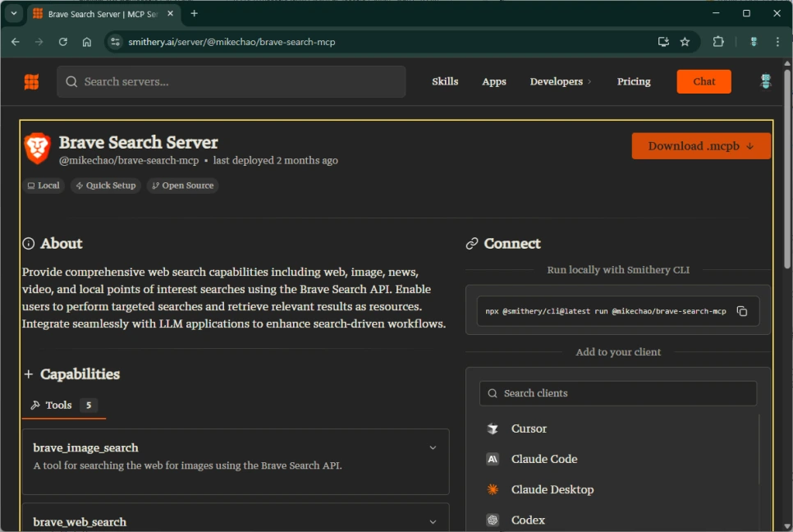The image size is (793, 532).
Task: Click the tools count badge 5
Action: pos(89,405)
